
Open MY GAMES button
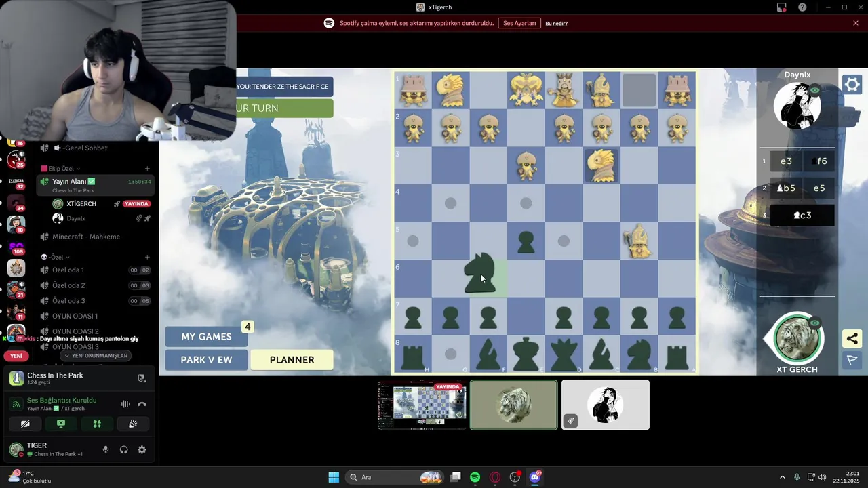pos(206,336)
